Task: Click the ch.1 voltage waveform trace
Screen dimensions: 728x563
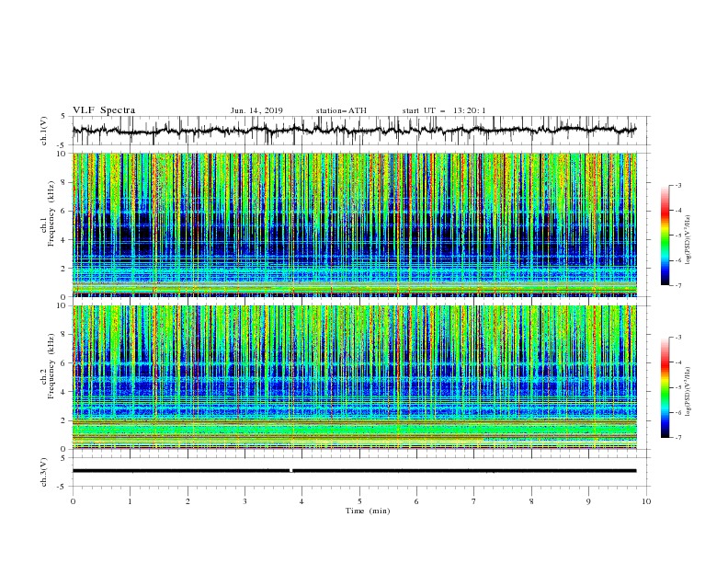Action: 354,131
